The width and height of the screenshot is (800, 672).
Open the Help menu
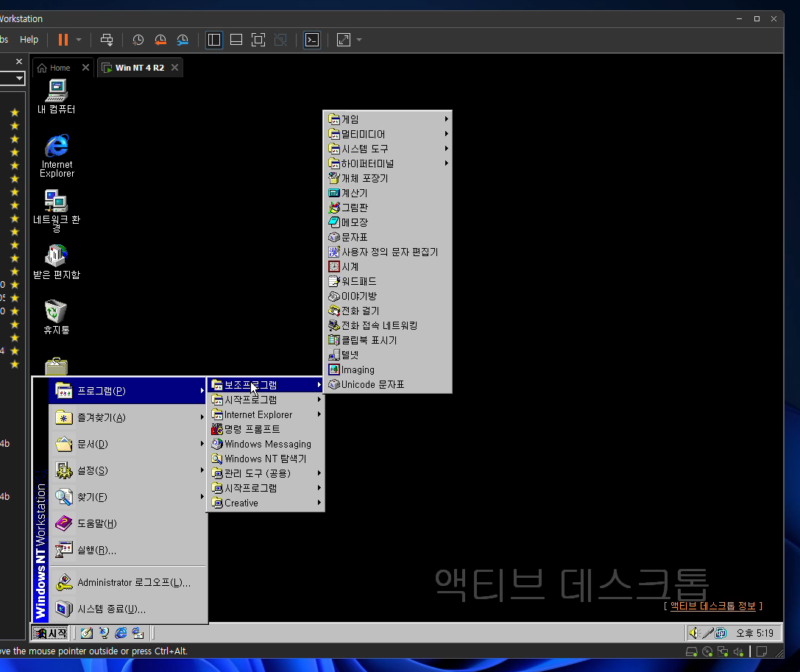(x=29, y=39)
